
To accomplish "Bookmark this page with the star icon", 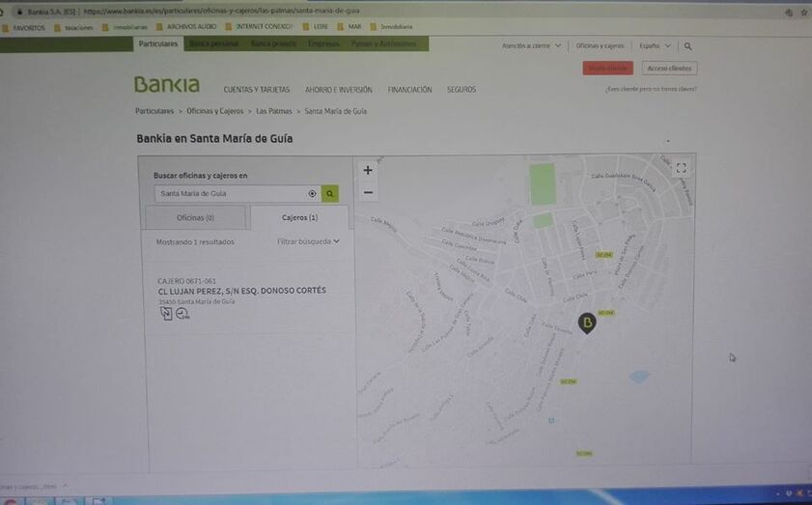I will tap(804, 13).
